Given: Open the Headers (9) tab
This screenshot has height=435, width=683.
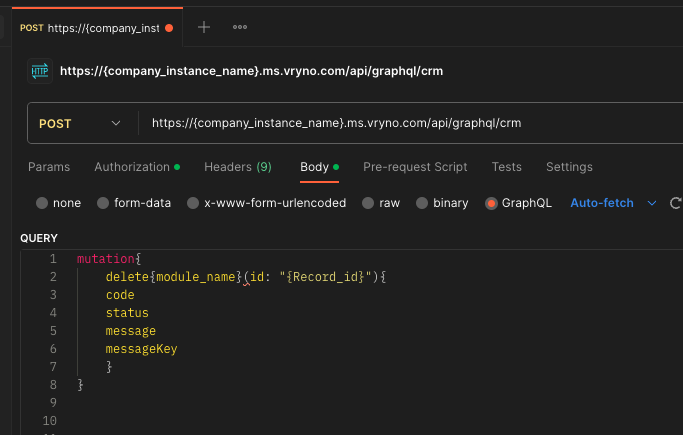Looking at the screenshot, I should (x=238, y=167).
